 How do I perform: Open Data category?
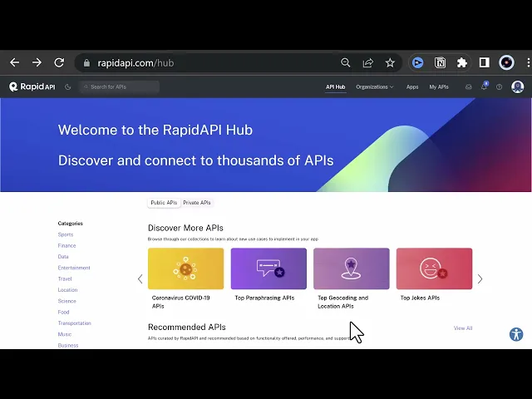pos(63,257)
